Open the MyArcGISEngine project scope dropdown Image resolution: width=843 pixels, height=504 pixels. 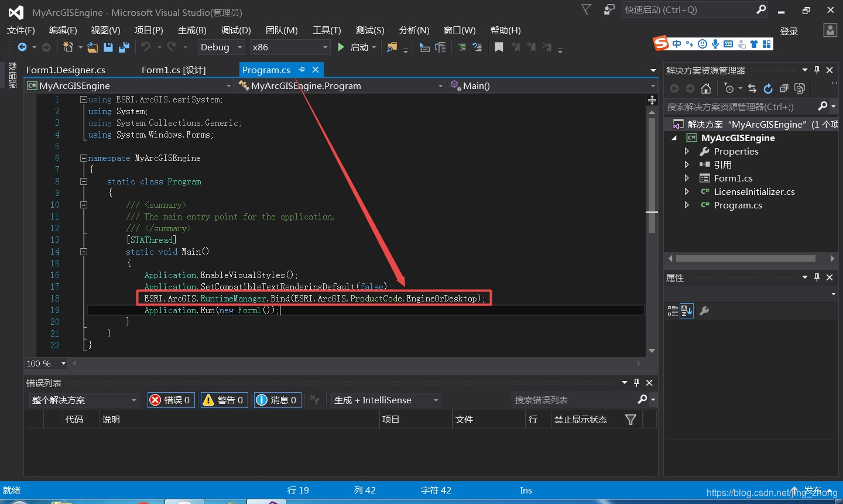point(129,86)
